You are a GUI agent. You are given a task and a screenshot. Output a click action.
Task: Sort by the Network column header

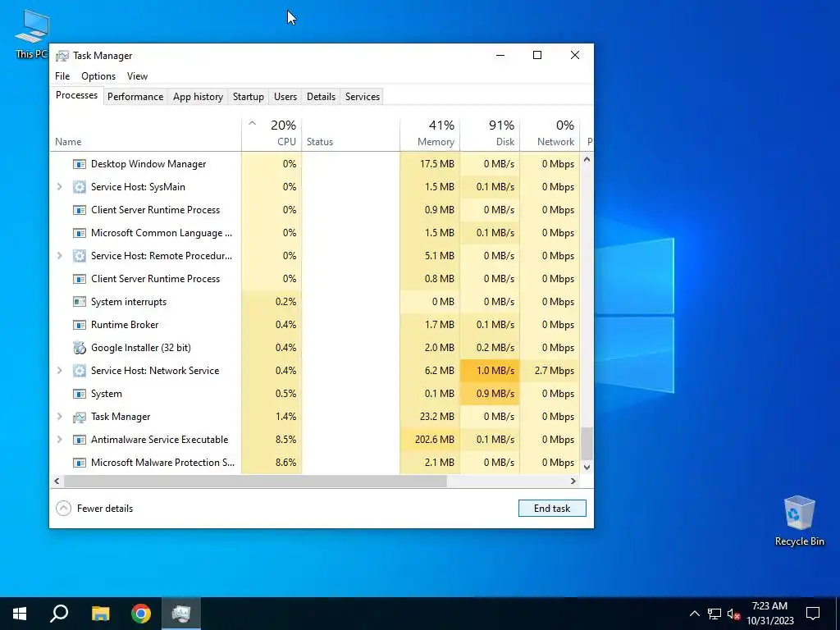[550, 133]
